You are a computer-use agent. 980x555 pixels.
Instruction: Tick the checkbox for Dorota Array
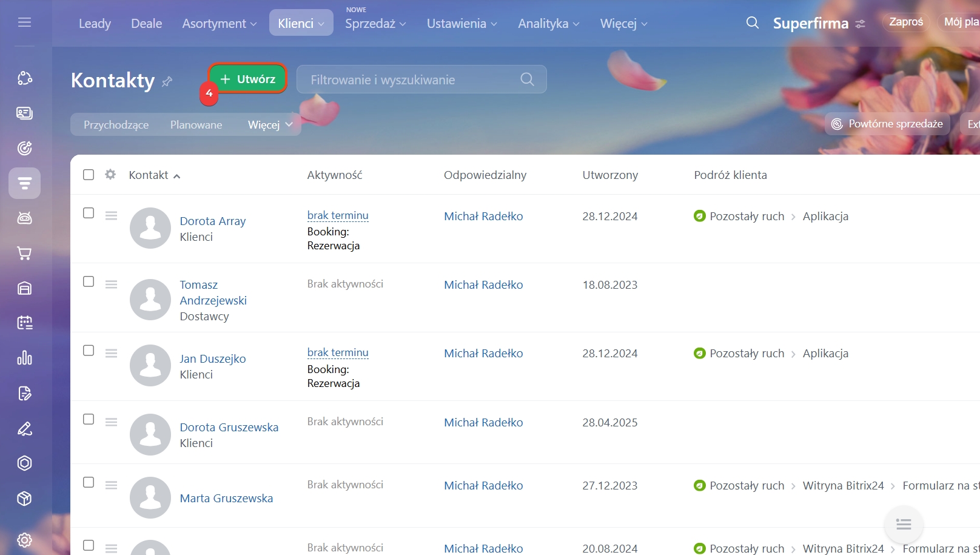point(89,213)
